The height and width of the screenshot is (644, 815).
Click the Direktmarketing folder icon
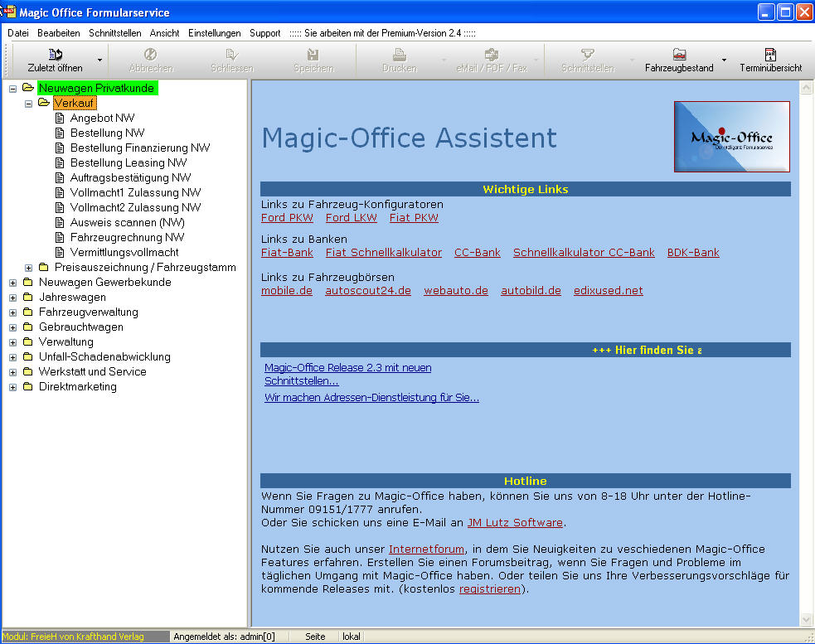pyautogui.click(x=28, y=387)
